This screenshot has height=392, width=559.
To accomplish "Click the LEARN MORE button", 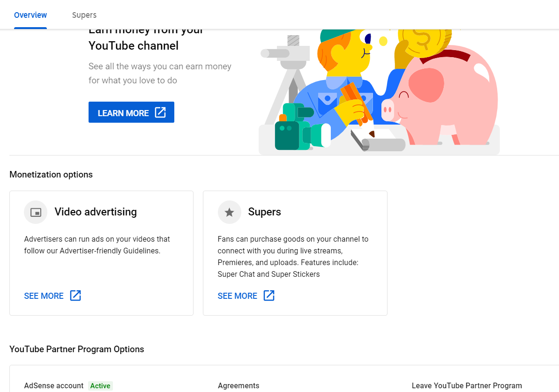I will [131, 112].
